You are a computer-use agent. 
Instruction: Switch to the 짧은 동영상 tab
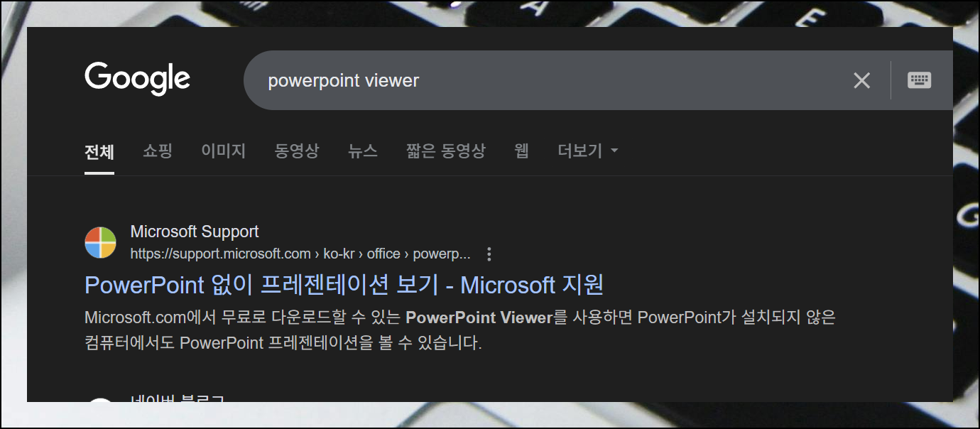(x=446, y=151)
